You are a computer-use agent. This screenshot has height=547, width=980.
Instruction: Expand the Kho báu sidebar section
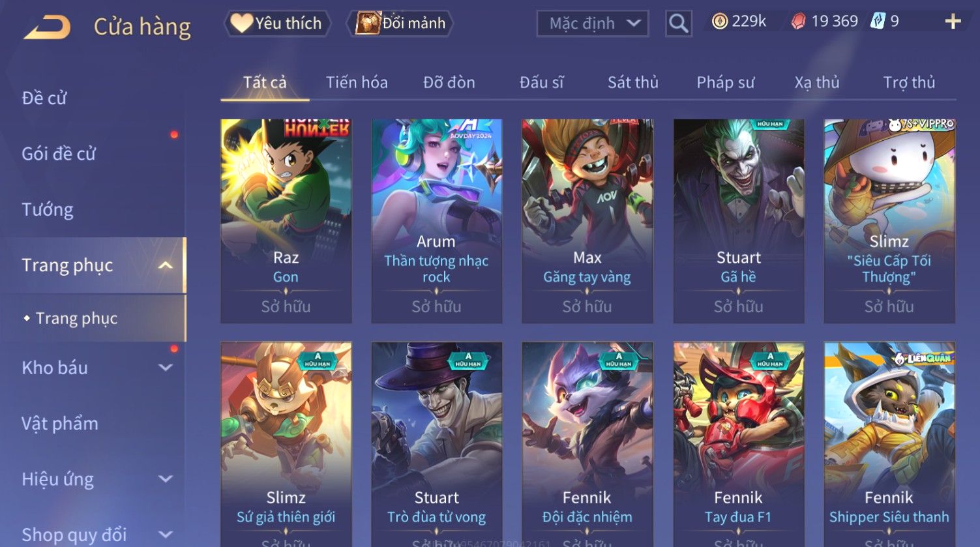[166, 368]
